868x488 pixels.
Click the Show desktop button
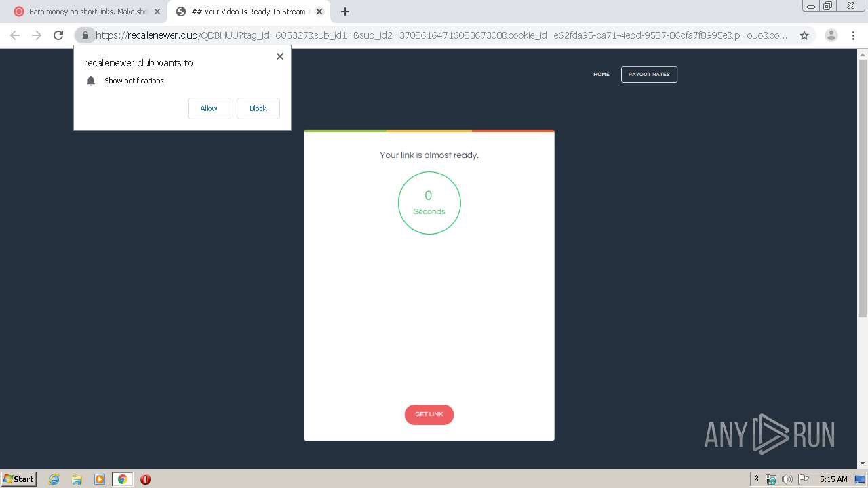860,479
